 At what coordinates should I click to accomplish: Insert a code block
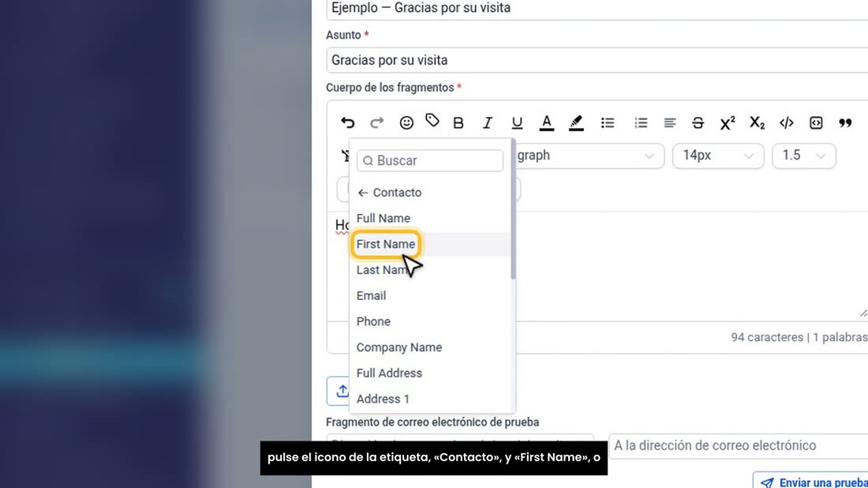click(x=816, y=123)
